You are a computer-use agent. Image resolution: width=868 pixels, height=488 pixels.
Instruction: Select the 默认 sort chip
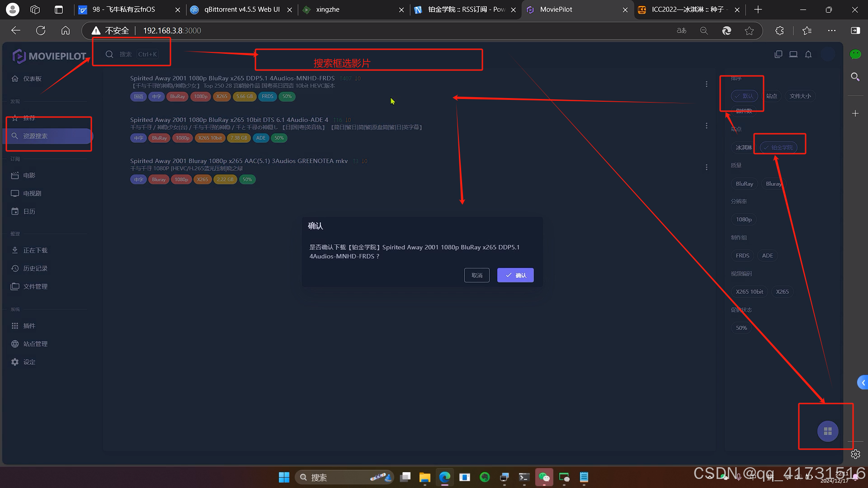[744, 96]
